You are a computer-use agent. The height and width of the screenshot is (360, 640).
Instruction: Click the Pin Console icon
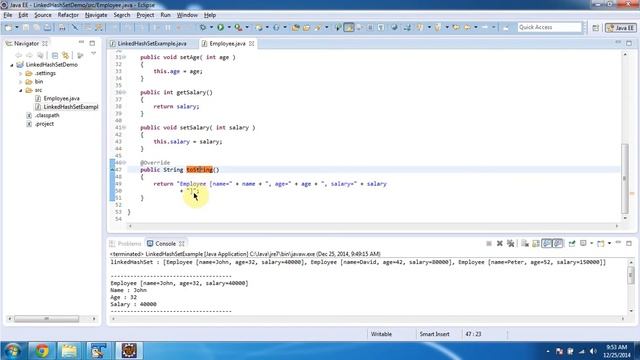572,244
